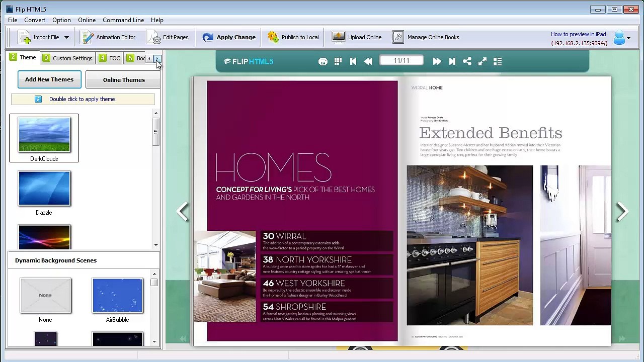Go to the previous page via toolbar
The image size is (644, 362).
[x=368, y=61]
